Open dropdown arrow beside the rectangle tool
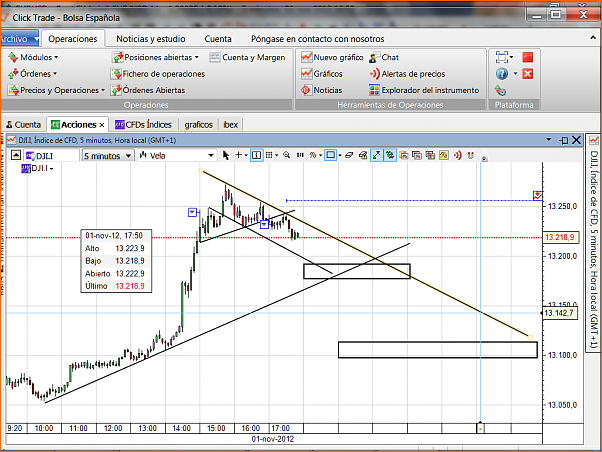 tap(340, 155)
